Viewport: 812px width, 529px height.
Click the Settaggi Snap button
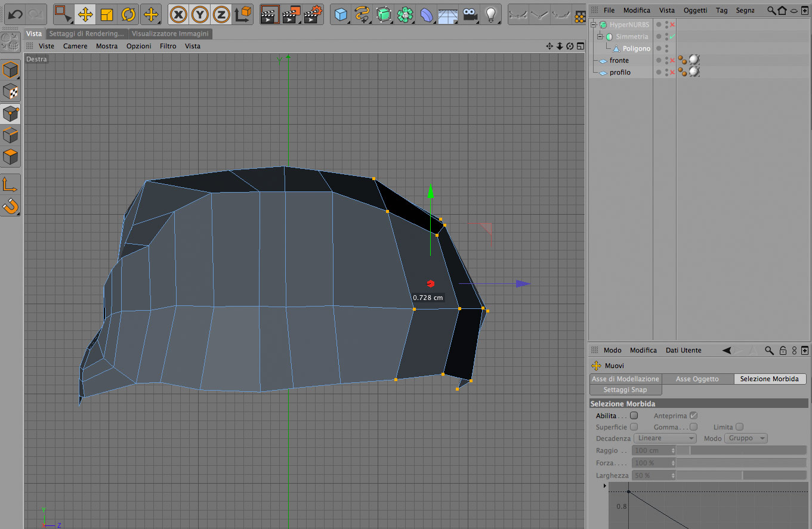[x=625, y=390]
